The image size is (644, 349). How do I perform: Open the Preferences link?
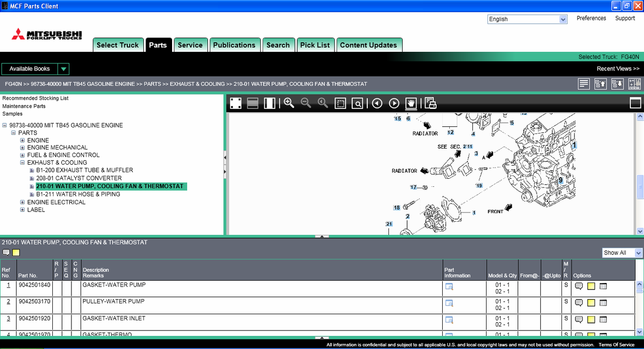[x=591, y=18]
